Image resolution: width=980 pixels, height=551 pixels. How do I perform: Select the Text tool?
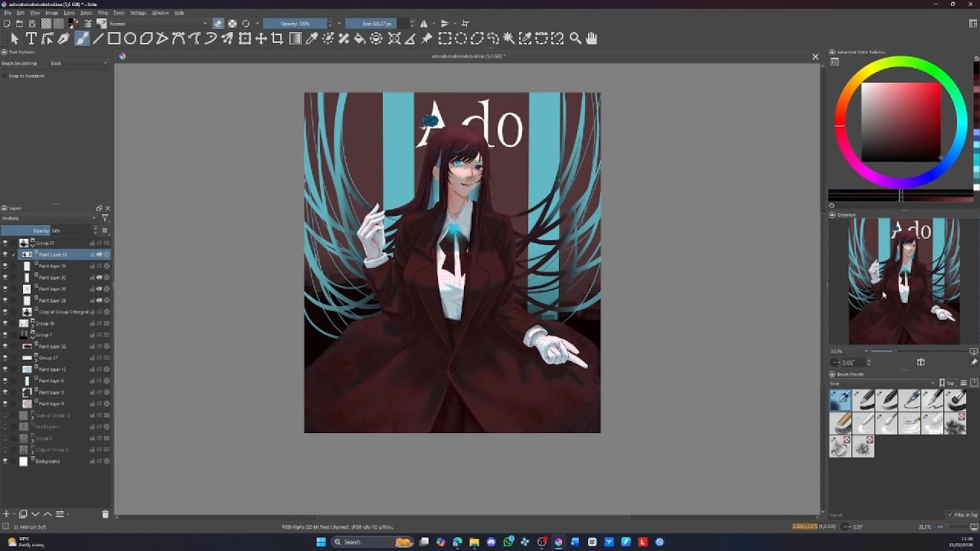coord(31,38)
